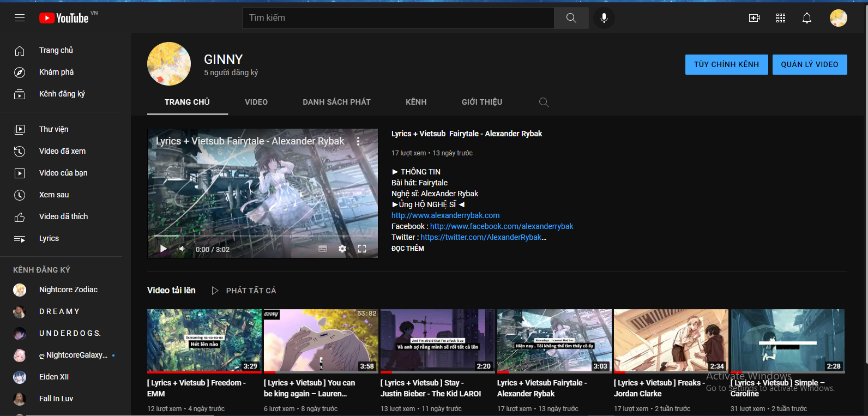868x416 pixels.
Task: Start voice search with microphone icon
Action: (x=604, y=18)
